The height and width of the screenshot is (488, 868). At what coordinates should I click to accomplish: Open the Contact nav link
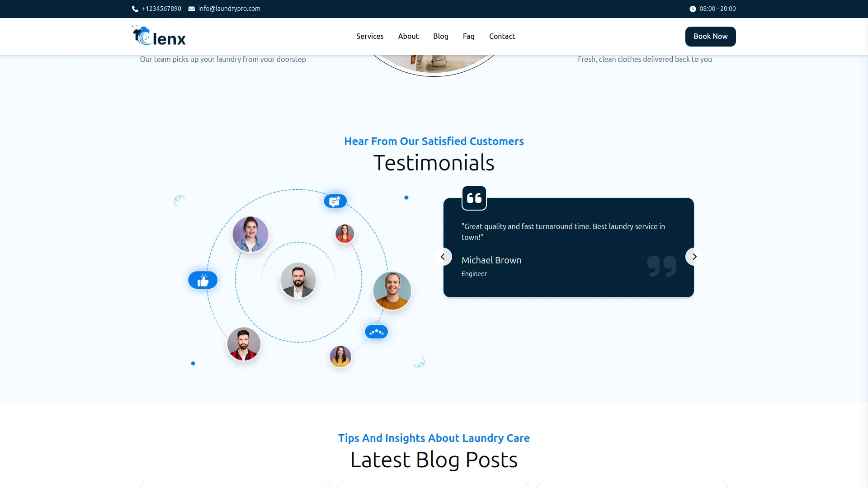pos(502,36)
